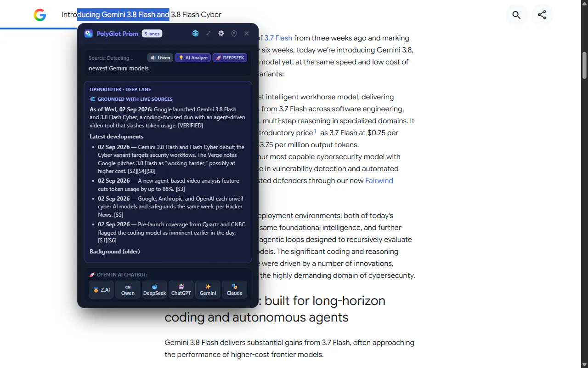The width and height of the screenshot is (588, 368).
Task: Click the "Background (older)" heading
Action: coord(115,252)
